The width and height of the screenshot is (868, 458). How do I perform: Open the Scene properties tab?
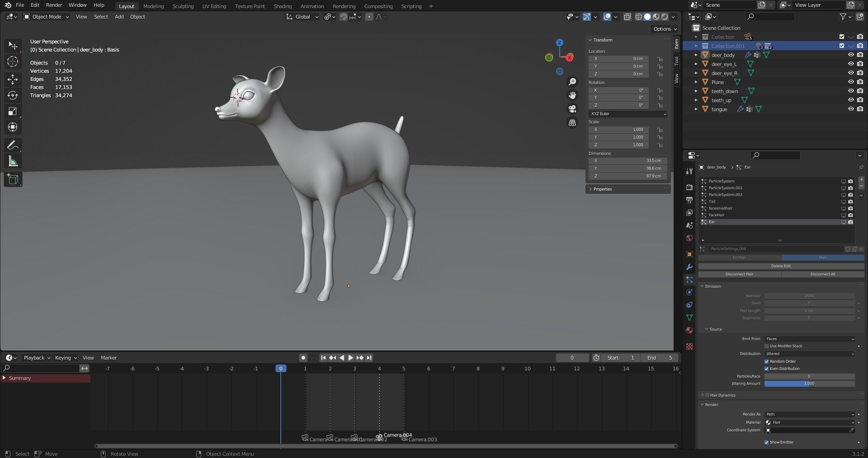click(x=689, y=225)
